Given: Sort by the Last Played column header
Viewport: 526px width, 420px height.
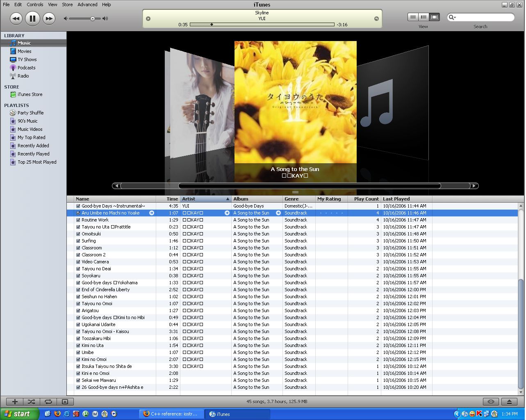Looking at the screenshot, I should tap(406, 199).
